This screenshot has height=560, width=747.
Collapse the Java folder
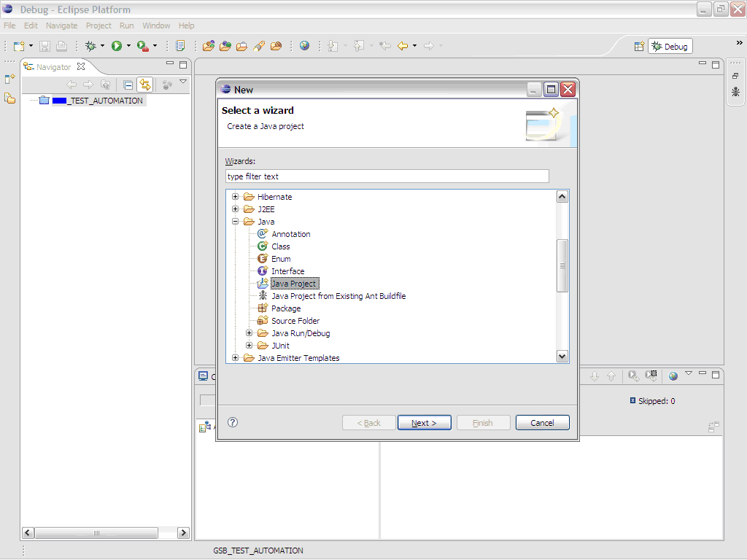click(x=235, y=222)
